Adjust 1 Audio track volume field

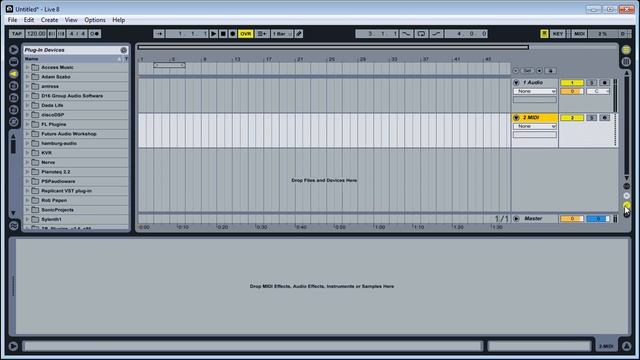(572, 91)
